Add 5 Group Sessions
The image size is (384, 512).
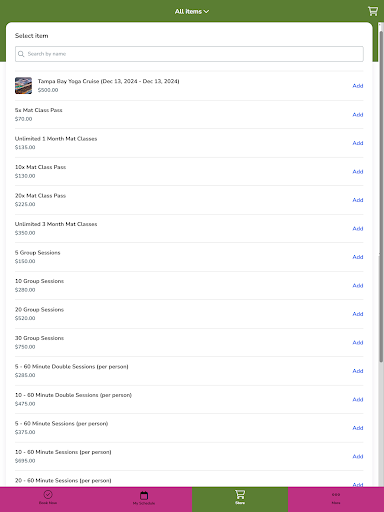358,257
